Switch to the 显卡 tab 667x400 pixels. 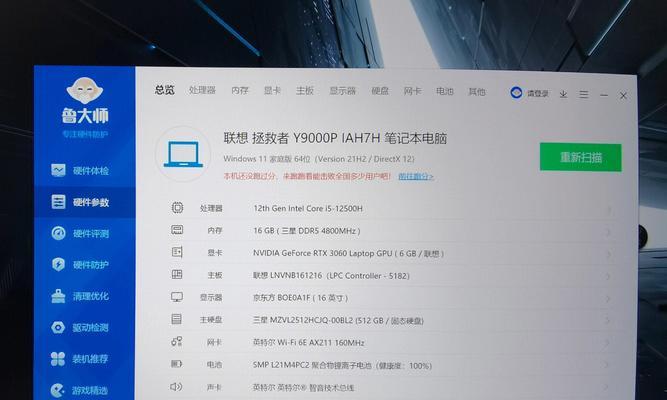coord(272,91)
